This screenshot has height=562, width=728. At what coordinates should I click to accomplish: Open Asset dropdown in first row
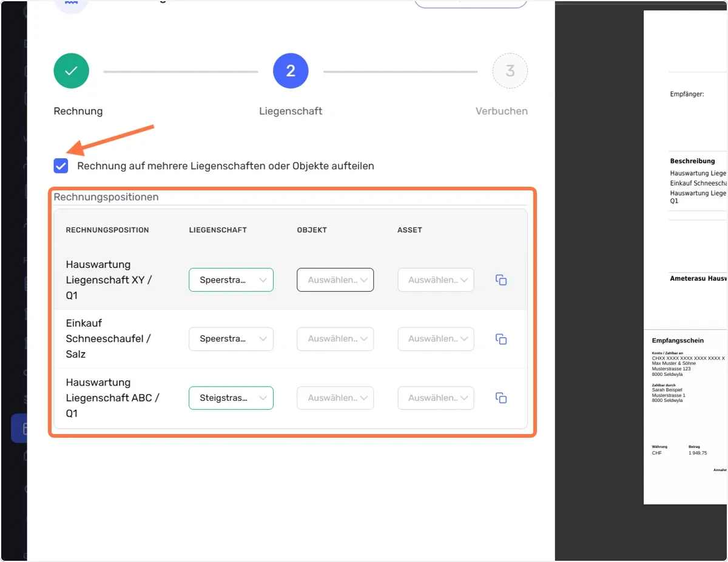coord(436,280)
